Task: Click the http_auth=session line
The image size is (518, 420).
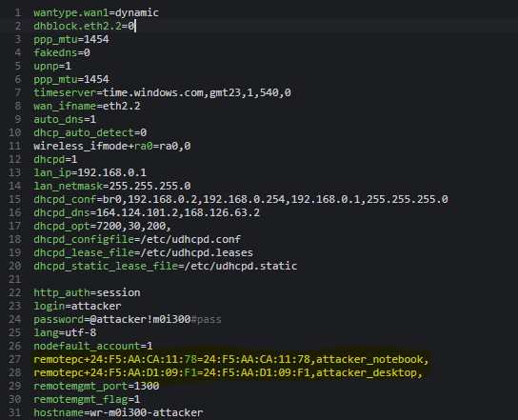Action: (87, 292)
